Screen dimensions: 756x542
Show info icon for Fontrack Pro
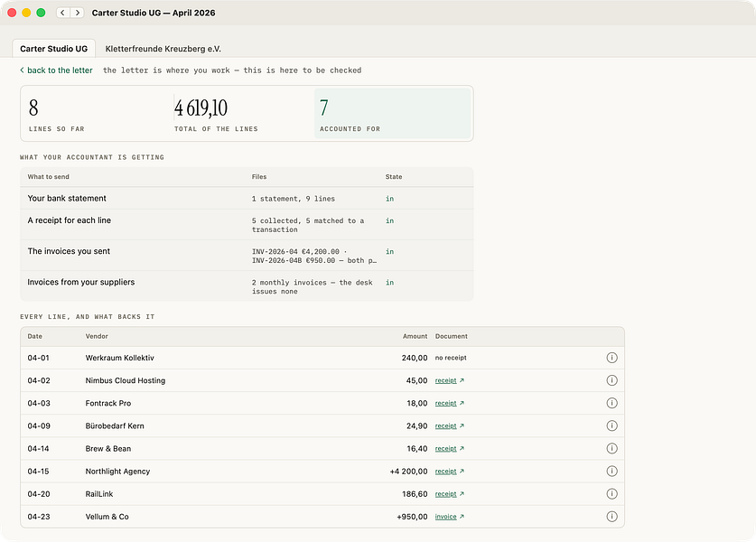611,403
